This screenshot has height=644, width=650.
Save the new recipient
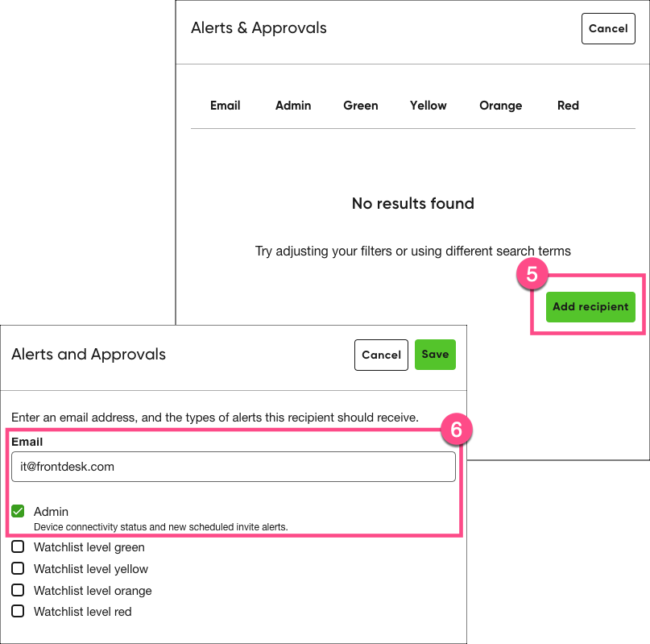pos(435,355)
